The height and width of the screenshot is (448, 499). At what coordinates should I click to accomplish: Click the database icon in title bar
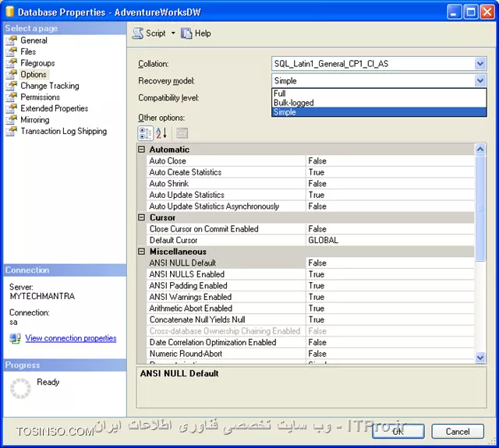(x=10, y=12)
